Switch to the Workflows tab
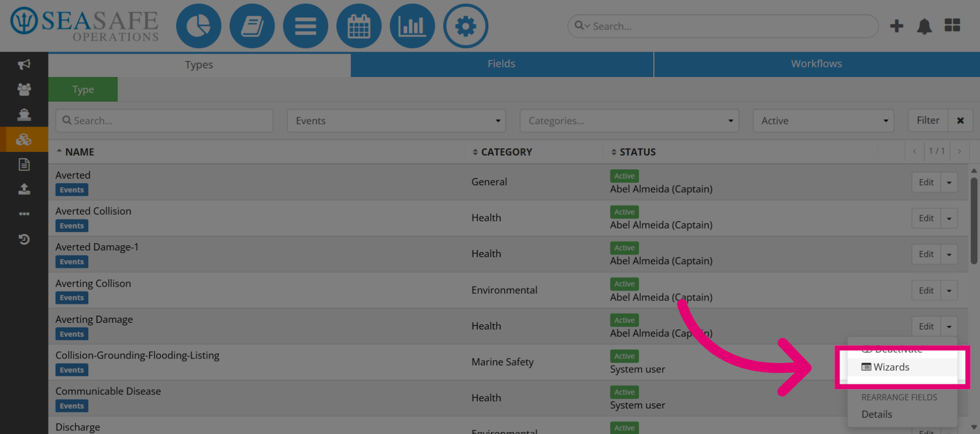The height and width of the screenshot is (434, 980). pyautogui.click(x=817, y=64)
